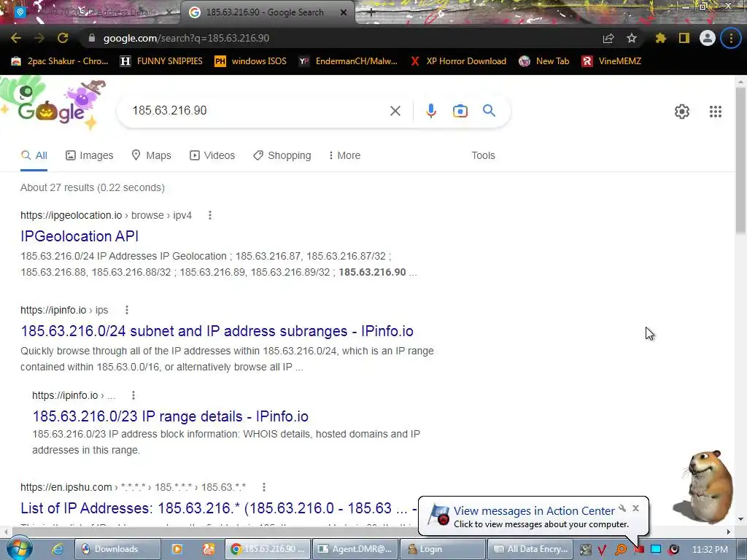Switch to Shopping results

pos(282,155)
